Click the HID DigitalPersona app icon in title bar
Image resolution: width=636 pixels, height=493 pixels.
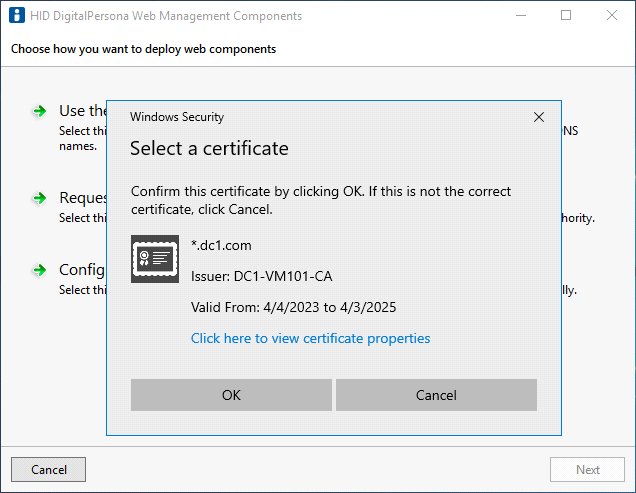(x=16, y=16)
